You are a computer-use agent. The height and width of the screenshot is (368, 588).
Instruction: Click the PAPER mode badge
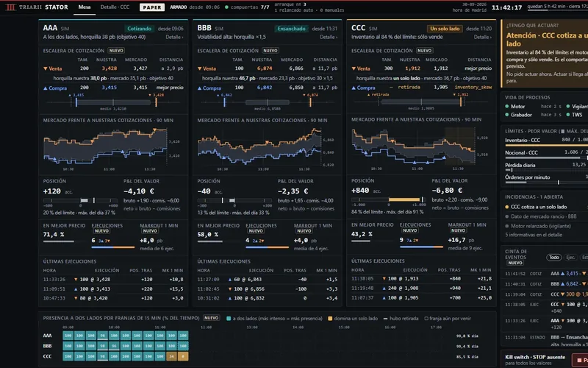click(x=152, y=7)
